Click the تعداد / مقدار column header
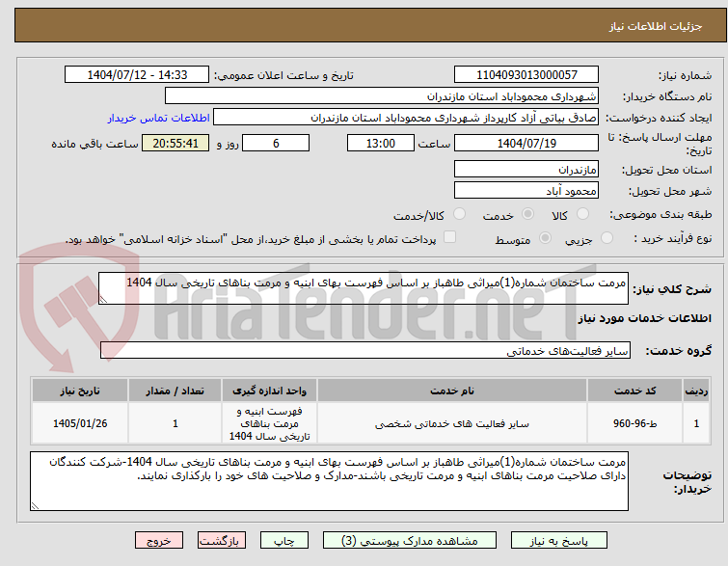This screenshot has height=566, width=728. (x=175, y=391)
